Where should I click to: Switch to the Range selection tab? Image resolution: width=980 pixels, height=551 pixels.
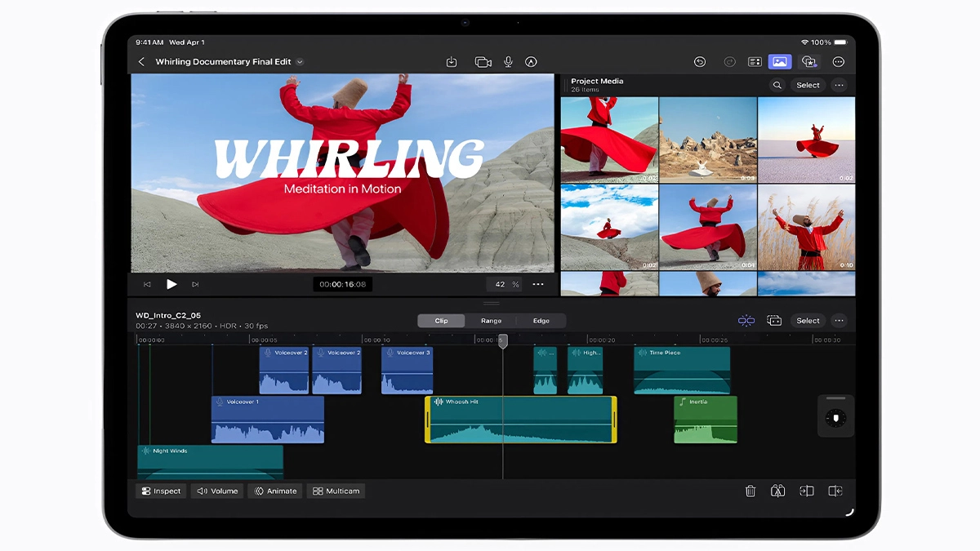coord(491,321)
